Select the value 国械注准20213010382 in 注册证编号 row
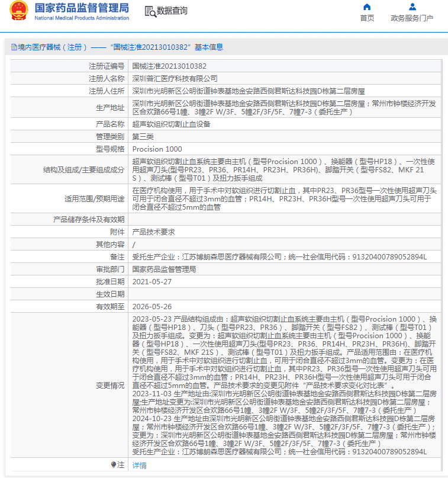The height and width of the screenshot is (478, 448). 169,66
